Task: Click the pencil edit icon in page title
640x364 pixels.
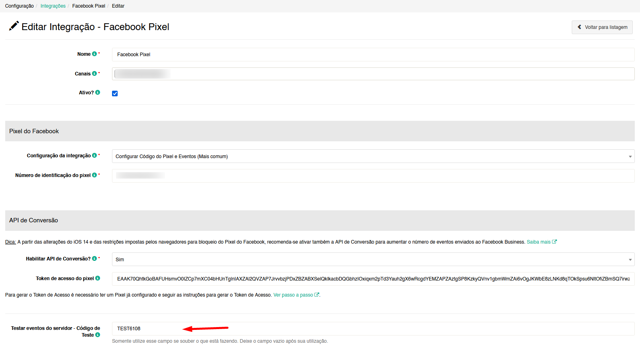Action: coord(14,26)
